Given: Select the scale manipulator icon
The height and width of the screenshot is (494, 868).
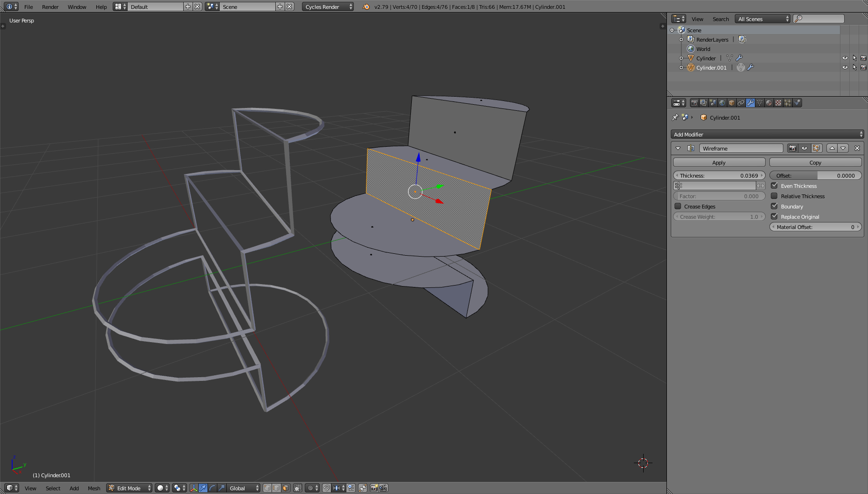Looking at the screenshot, I should [x=222, y=488].
